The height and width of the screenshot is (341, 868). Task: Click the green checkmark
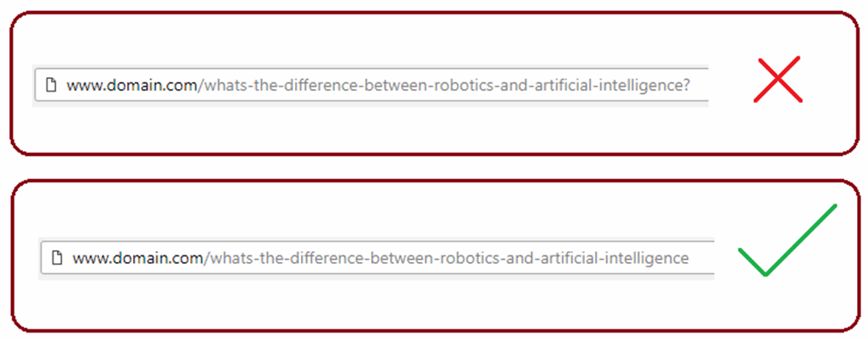pos(787,240)
